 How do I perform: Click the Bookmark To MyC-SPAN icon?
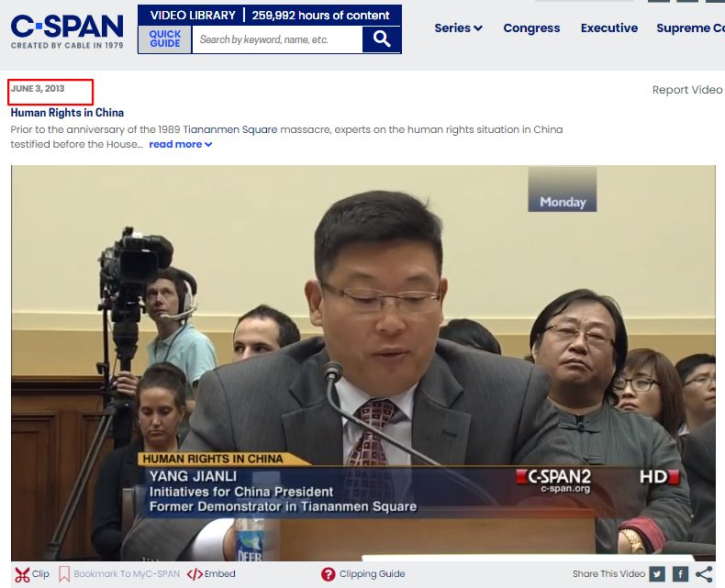pos(64,574)
